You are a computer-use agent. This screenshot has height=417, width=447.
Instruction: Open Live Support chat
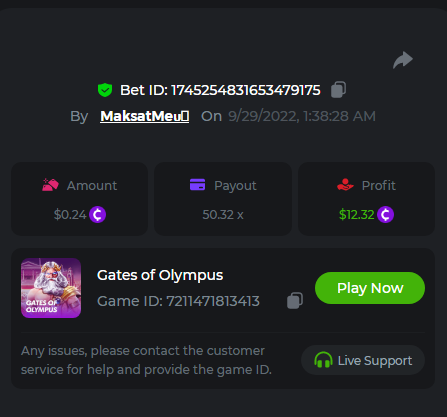363,360
